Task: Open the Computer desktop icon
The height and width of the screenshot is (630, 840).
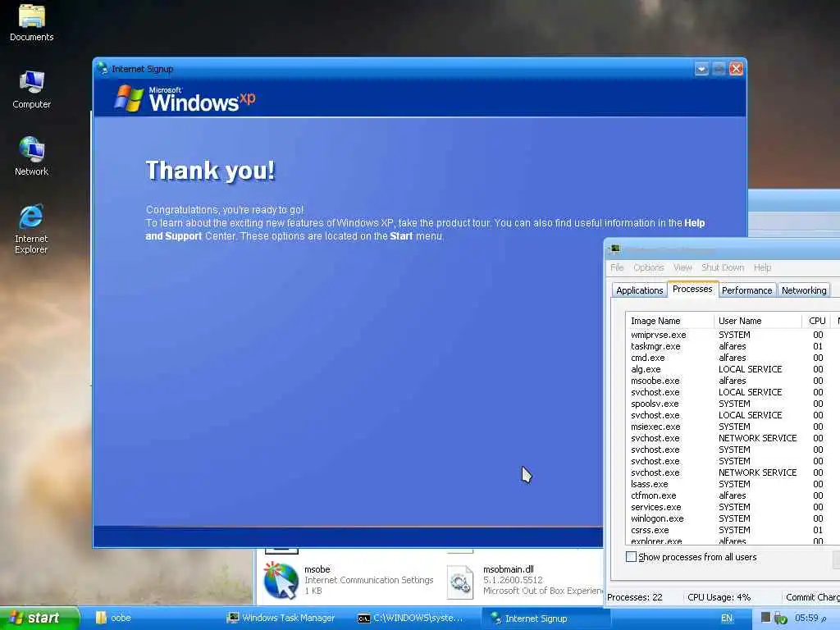Action: tap(32, 90)
